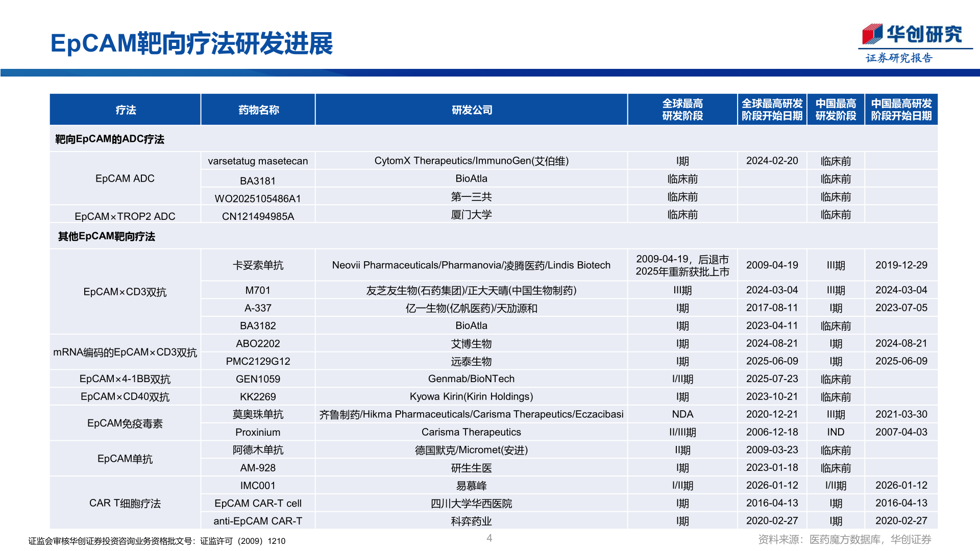Screen dimensions: 980x551
Task: Click the 中国最高研发阶段 column header
Action: 836,110
